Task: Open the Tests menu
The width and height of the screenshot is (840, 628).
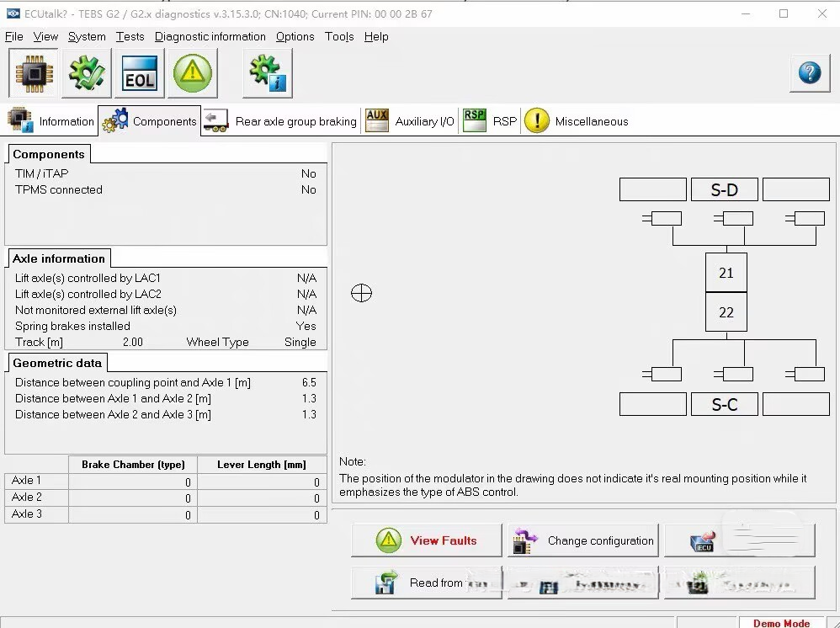Action: 130,36
